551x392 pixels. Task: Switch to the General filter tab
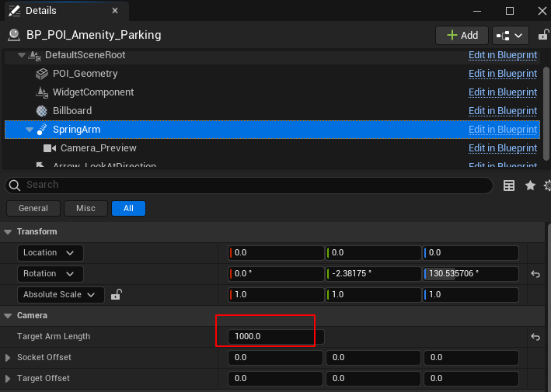click(33, 208)
